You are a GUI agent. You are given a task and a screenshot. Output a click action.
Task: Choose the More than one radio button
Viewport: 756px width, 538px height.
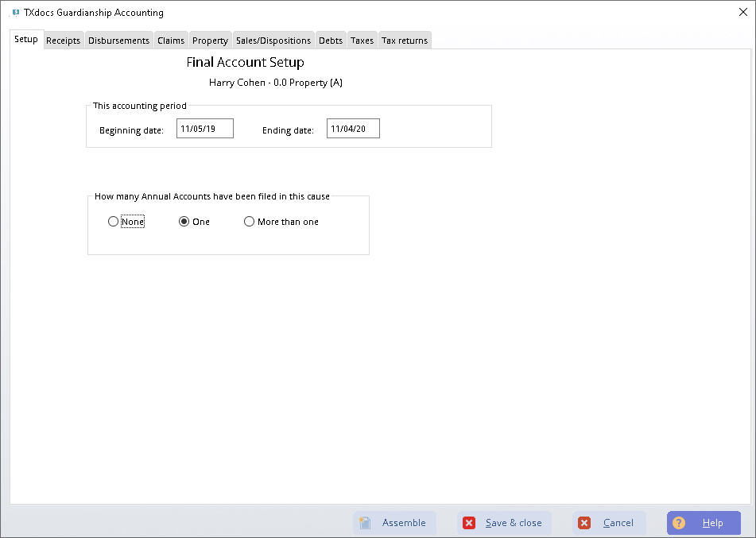click(x=250, y=222)
